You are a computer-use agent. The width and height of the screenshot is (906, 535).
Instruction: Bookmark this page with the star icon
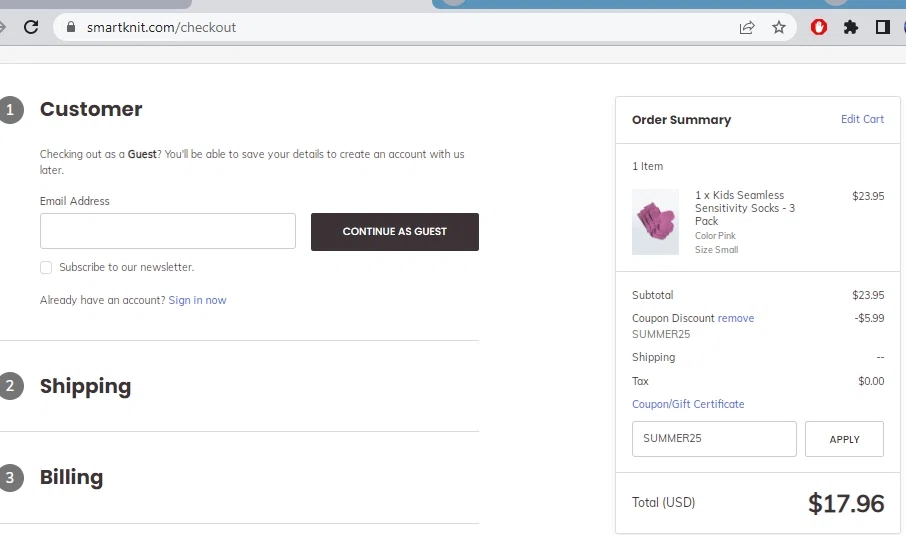point(779,27)
